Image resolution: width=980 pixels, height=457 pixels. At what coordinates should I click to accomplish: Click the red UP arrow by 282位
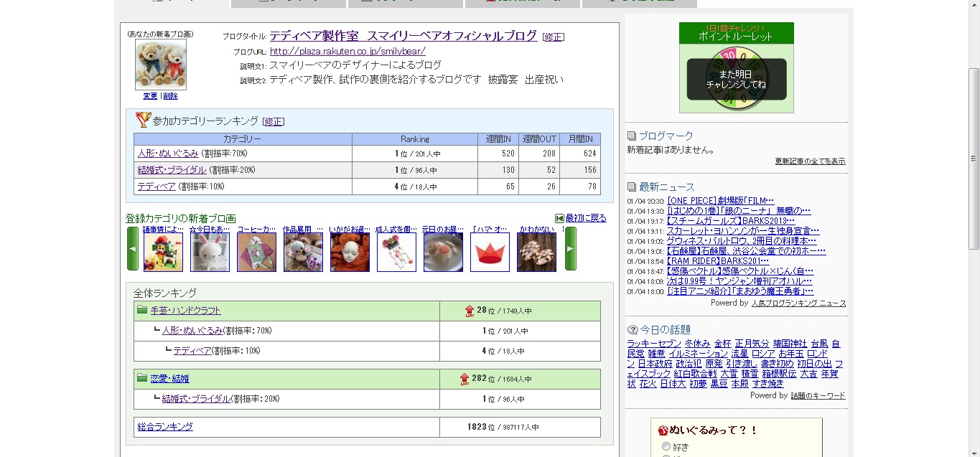point(465,379)
